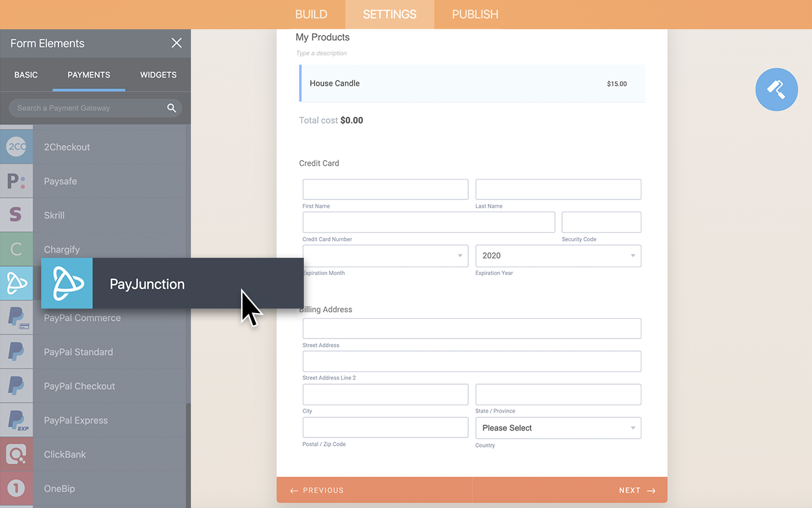The width and height of the screenshot is (812, 508).
Task: Select the House Candle product item
Action: pyautogui.click(x=471, y=83)
